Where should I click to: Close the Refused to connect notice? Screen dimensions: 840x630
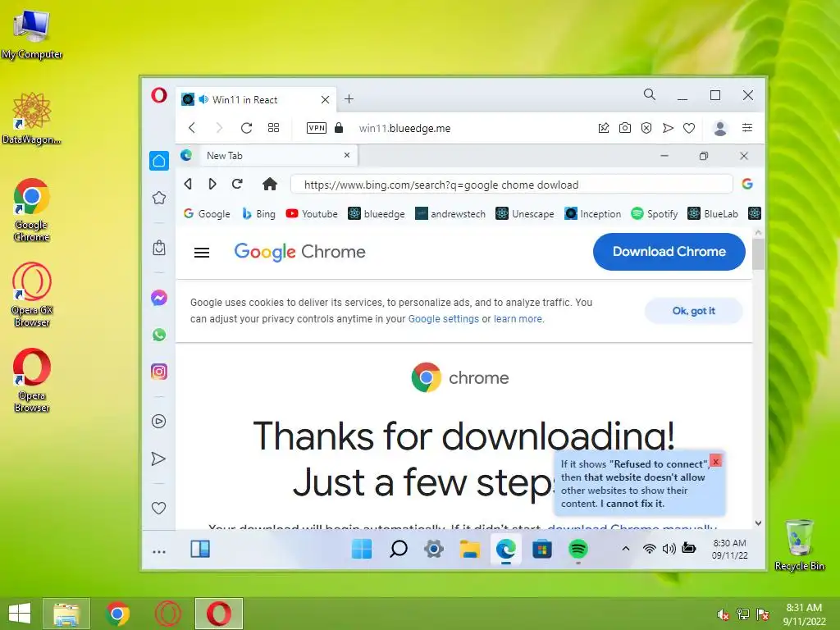pyautogui.click(x=715, y=461)
